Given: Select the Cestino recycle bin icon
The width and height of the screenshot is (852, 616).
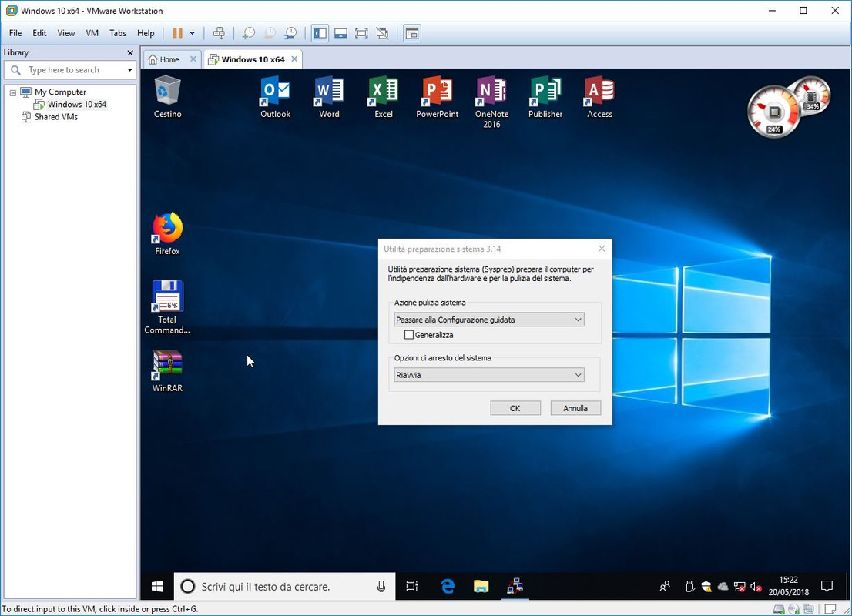Looking at the screenshot, I should tap(167, 98).
